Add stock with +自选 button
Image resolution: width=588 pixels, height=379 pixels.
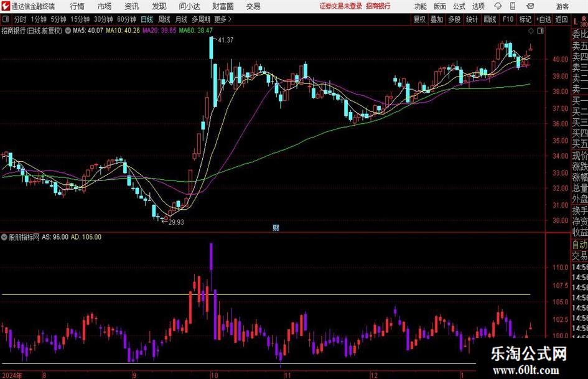click(x=544, y=19)
